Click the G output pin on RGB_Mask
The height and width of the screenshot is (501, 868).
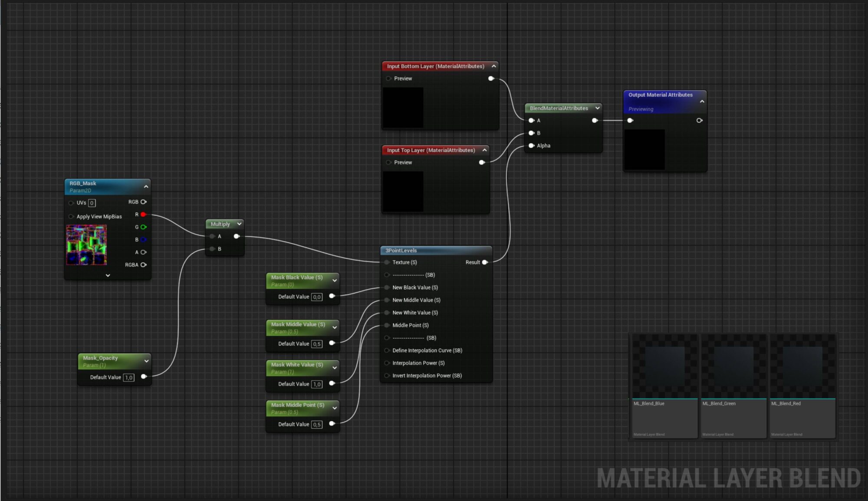coord(144,227)
